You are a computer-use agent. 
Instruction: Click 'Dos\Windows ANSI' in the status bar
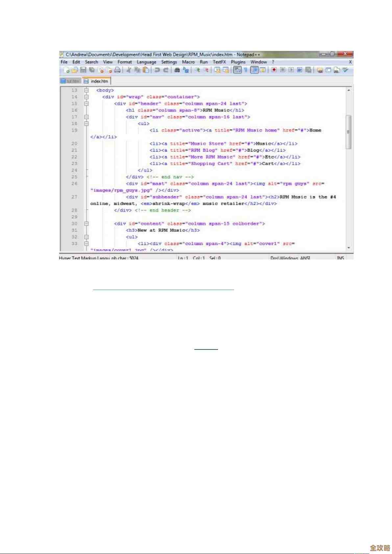290,258
